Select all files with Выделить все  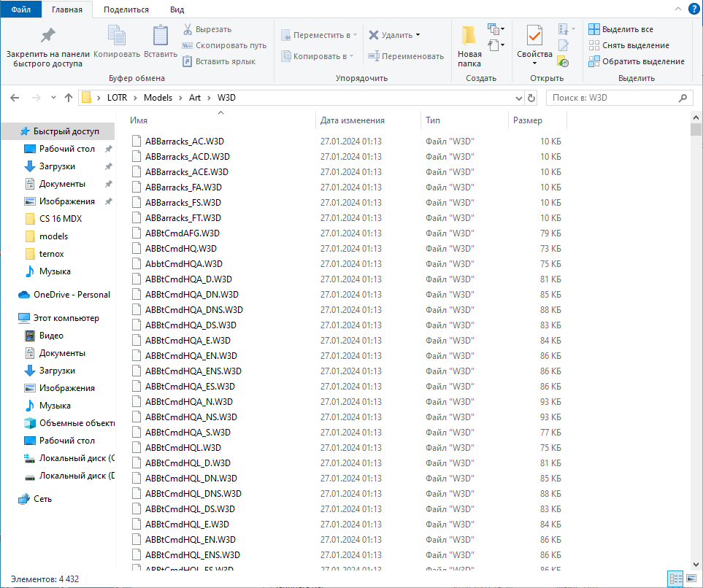[621, 29]
